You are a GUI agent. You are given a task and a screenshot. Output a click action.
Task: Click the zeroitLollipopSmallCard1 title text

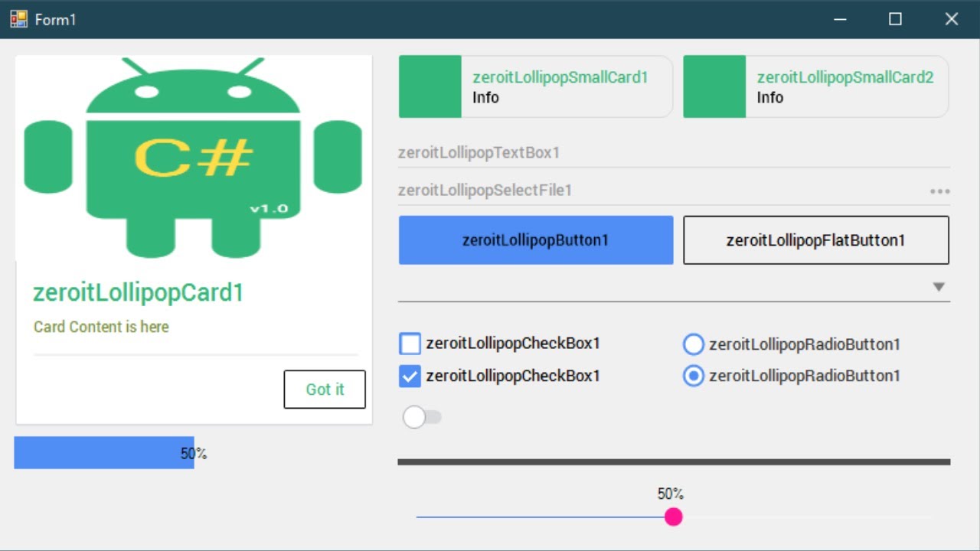pyautogui.click(x=560, y=77)
